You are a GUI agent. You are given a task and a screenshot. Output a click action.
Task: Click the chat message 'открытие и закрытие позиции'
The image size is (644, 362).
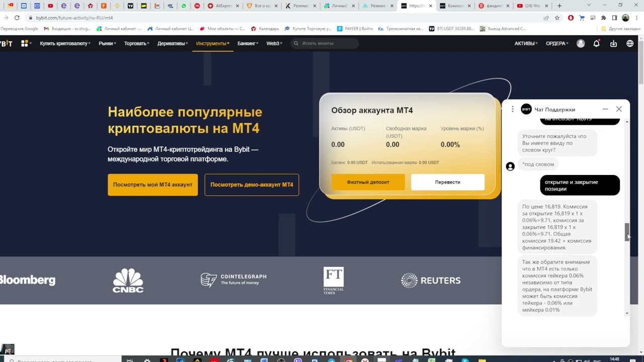point(580,186)
